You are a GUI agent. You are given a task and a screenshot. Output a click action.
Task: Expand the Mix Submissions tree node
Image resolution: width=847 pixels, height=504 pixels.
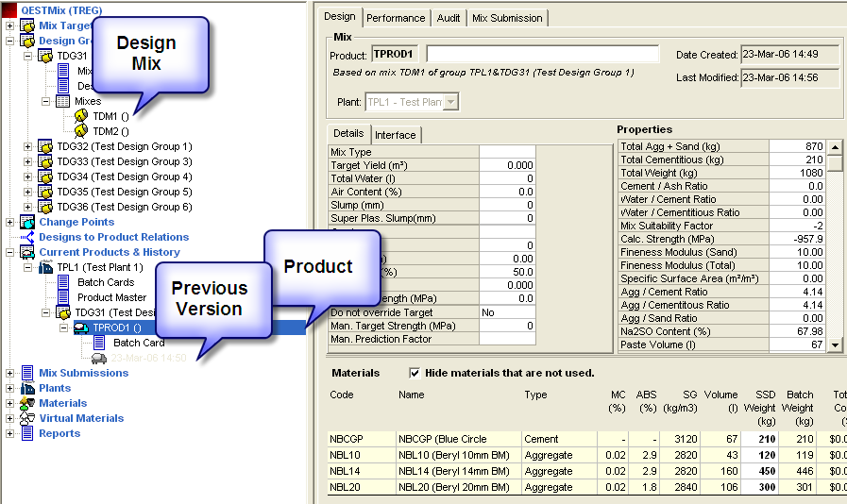pos(10,373)
